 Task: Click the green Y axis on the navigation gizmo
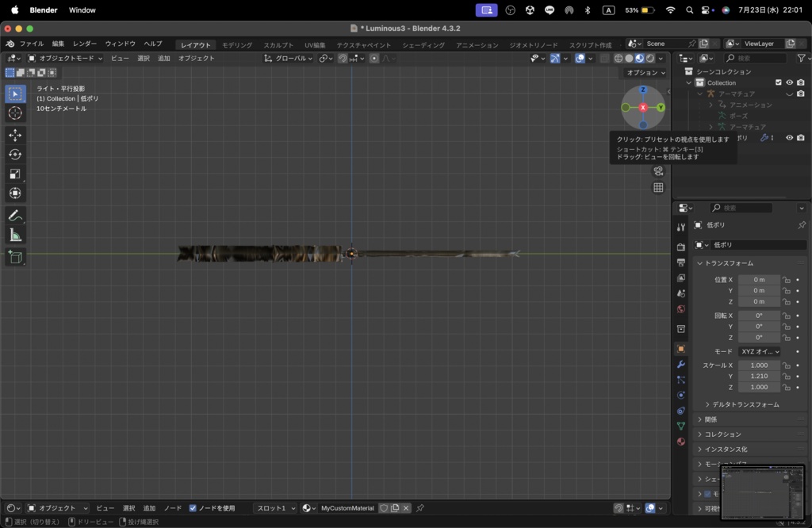[661, 108]
